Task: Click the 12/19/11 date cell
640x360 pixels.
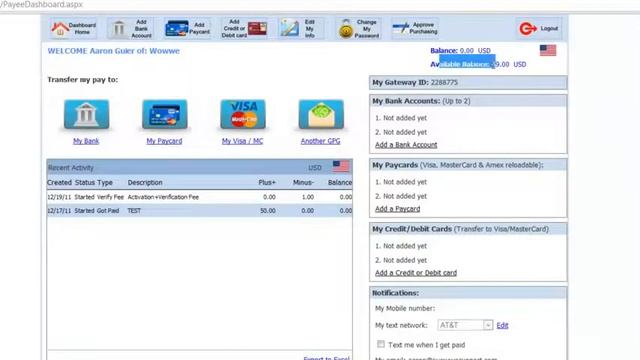Action: [x=59, y=197]
